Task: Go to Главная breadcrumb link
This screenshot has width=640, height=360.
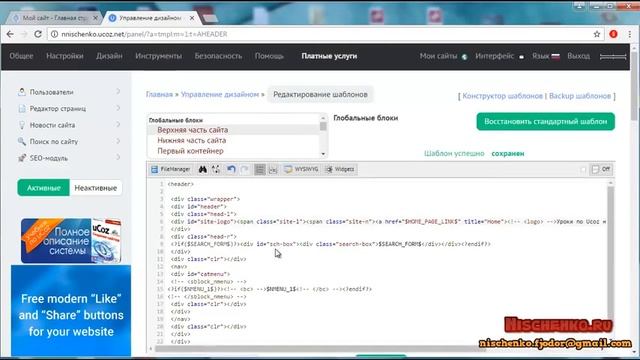Action: (x=159, y=94)
